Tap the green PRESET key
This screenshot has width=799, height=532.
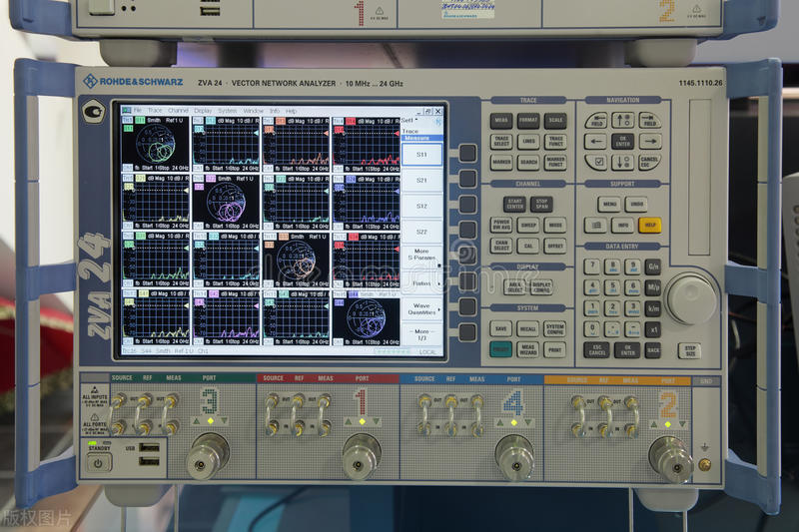point(501,349)
